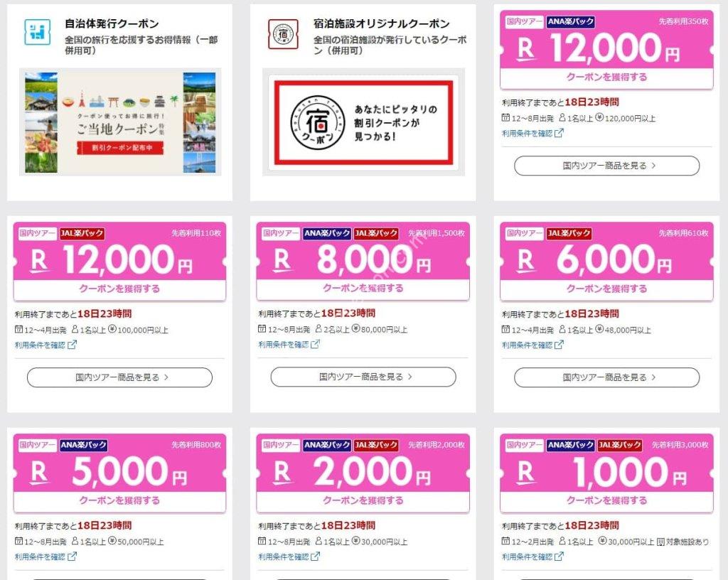The height and width of the screenshot is (580, 728).
Task: Get the 5,000円 ANA楽パック coupon
Action: coord(119,500)
